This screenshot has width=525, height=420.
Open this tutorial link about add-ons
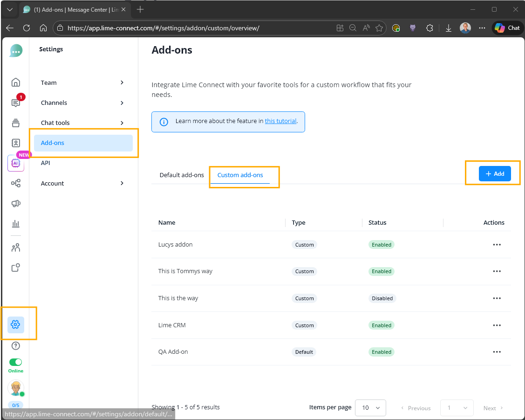tap(280, 120)
